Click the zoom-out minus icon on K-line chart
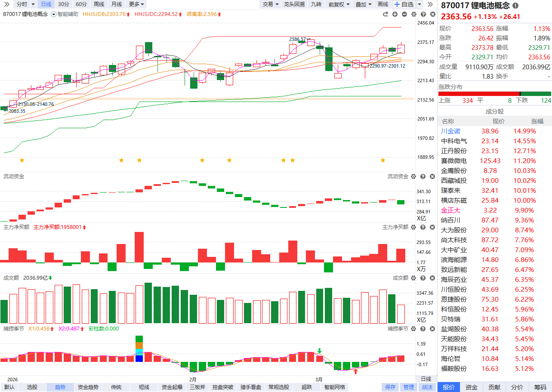This screenshot has height=392, width=552. pos(404,14)
